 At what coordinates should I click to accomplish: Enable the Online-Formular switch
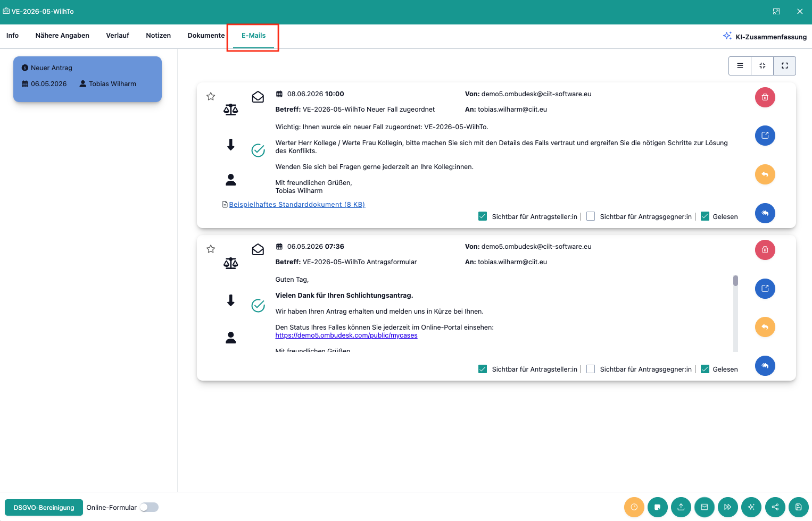pos(149,507)
